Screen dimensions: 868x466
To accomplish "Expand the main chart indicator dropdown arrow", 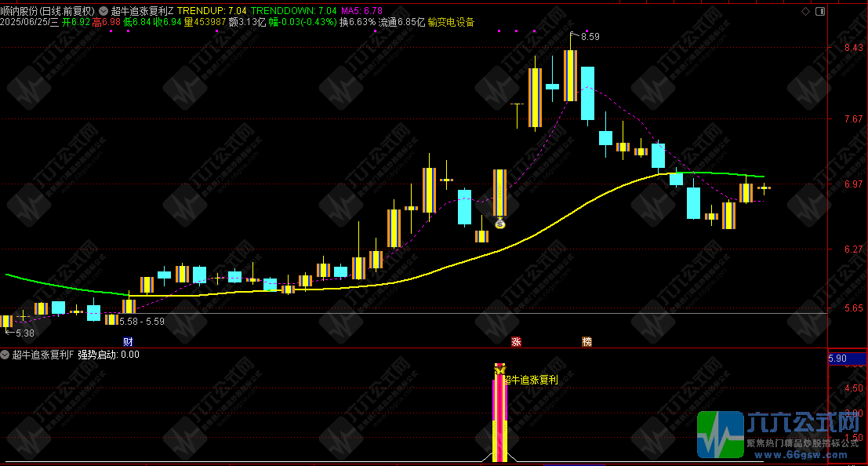I will [x=104, y=11].
